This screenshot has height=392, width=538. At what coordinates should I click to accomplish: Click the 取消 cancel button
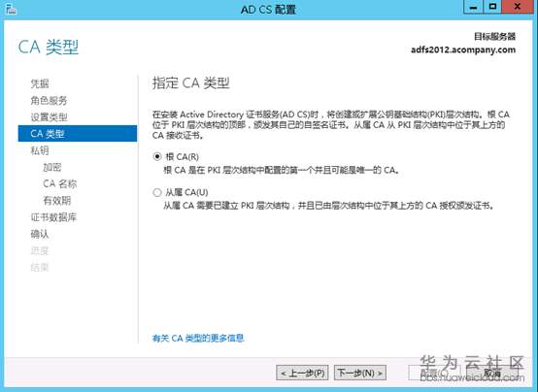click(492, 373)
